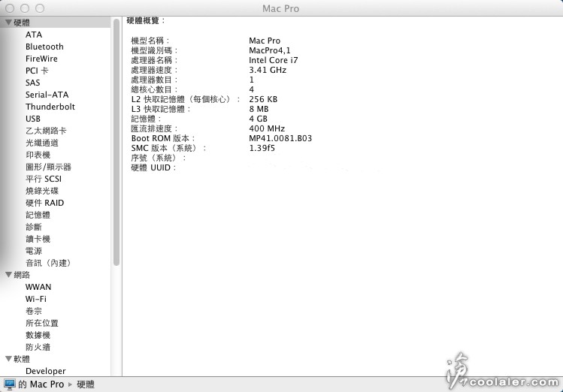The image size is (563, 392).
Task: Select USB in the sidebar
Action: tap(32, 119)
